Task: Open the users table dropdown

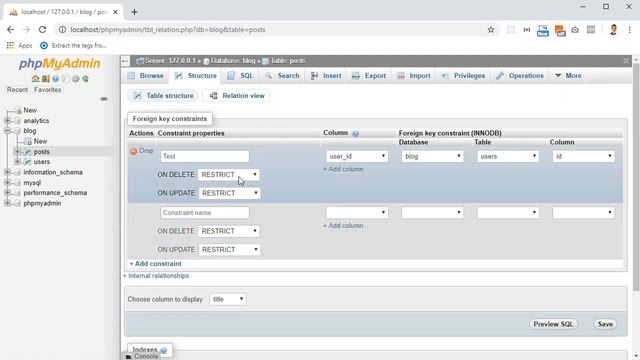Action: coord(508,156)
